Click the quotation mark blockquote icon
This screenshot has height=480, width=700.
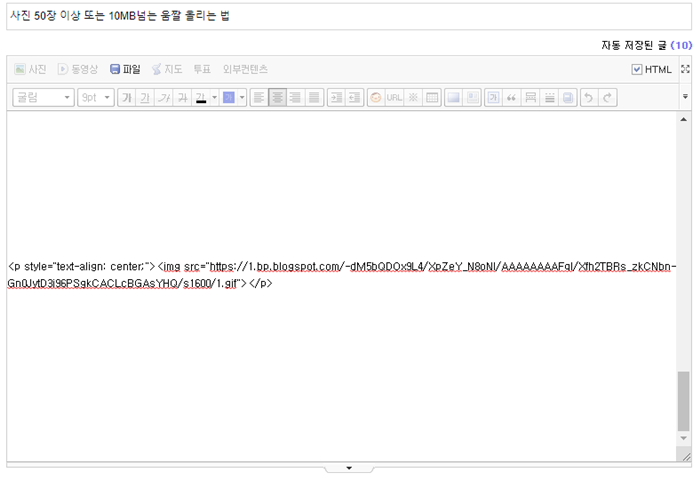coord(511,97)
